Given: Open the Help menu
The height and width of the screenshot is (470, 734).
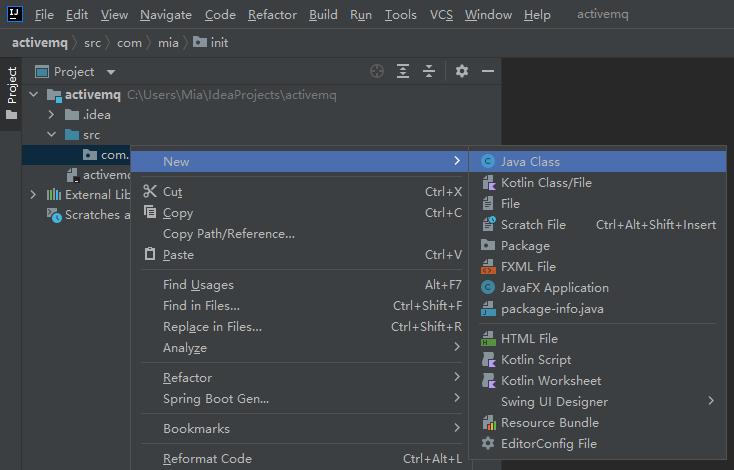Looking at the screenshot, I should point(537,15).
